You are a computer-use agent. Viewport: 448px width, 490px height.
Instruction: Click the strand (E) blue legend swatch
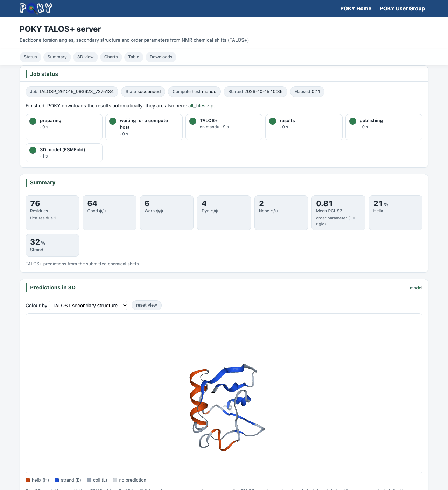57,480
